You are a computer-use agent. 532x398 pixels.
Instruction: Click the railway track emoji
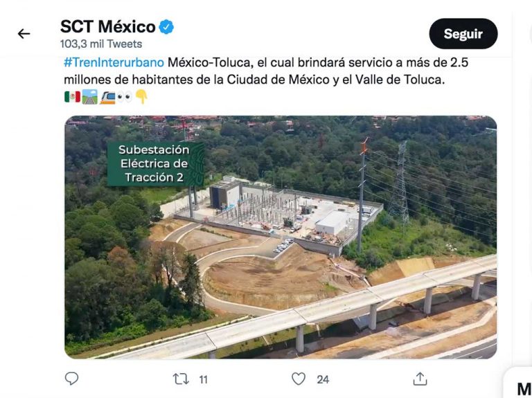click(90, 97)
